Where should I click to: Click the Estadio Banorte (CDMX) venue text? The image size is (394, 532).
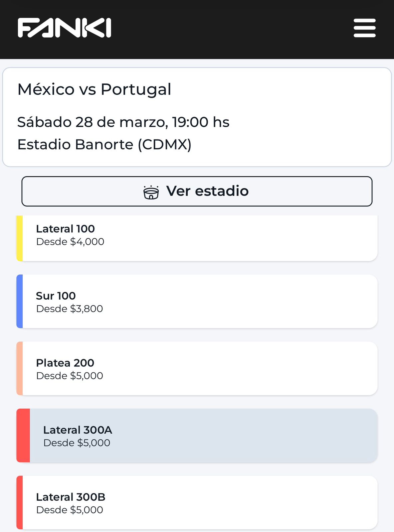point(104,145)
